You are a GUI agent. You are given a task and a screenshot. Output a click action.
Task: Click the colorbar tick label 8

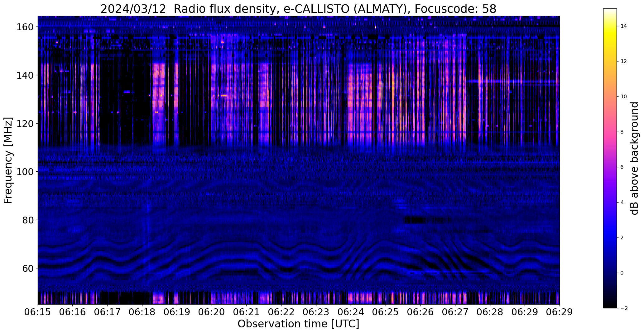pos(622,132)
